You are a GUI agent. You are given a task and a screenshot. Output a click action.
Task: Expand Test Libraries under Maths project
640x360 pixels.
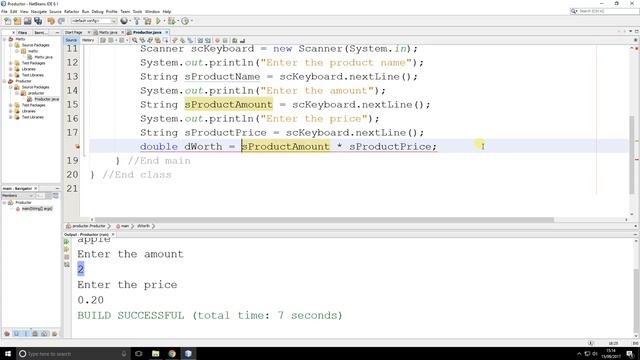tap(11, 75)
